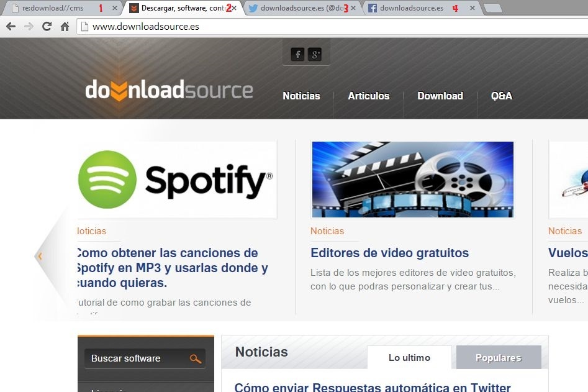Open Cómo enviar Respuestas automática en Twitter
This screenshot has width=588, height=392.
pos(373,387)
